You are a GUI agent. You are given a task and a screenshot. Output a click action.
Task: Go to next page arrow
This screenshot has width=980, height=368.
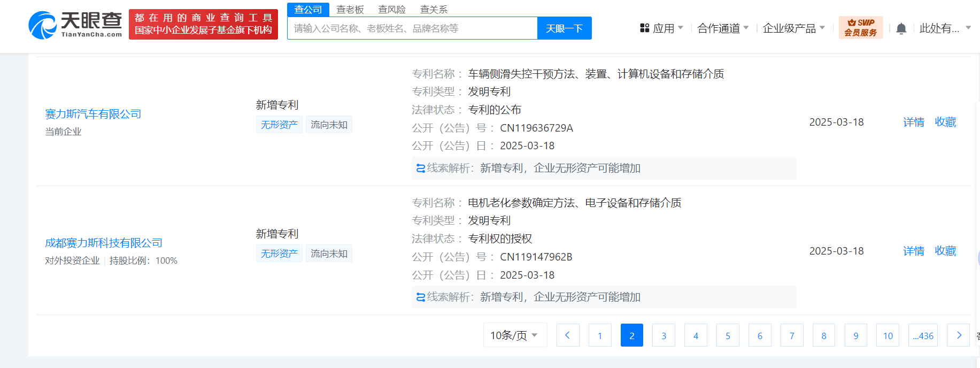[958, 335]
